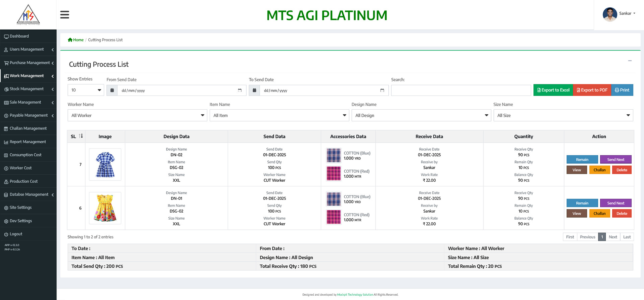644x300 pixels.
Task: Open the From Send Date calendar picker
Action: click(240, 90)
